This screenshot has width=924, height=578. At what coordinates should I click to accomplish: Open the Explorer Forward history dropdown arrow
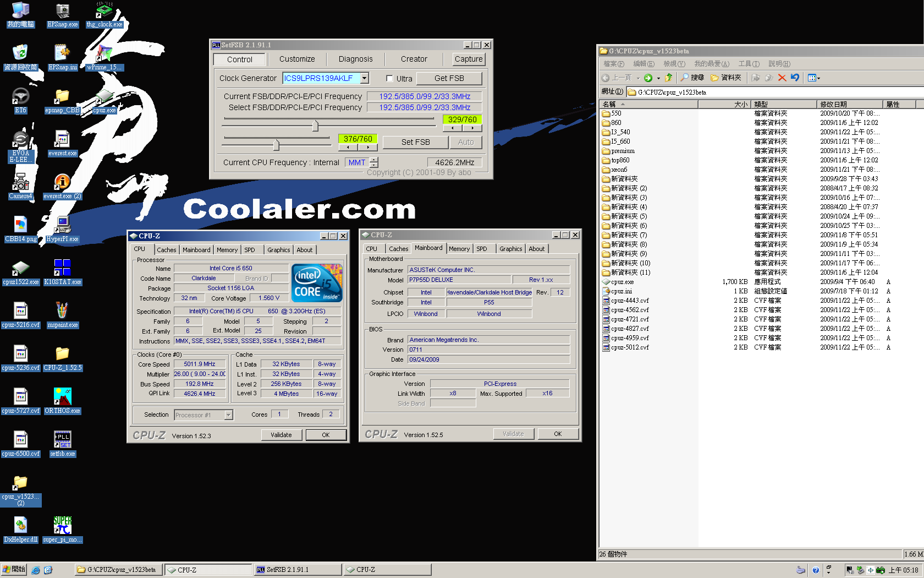pyautogui.click(x=658, y=78)
